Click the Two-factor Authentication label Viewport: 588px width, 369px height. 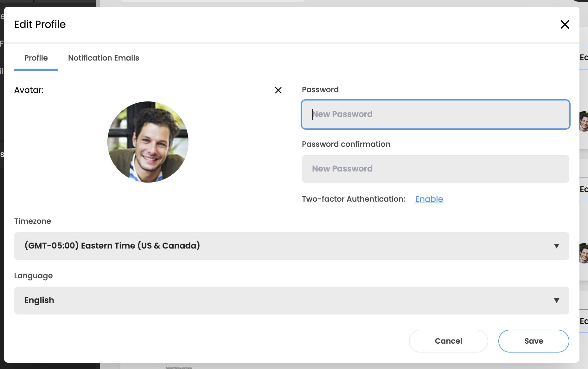[x=353, y=199]
